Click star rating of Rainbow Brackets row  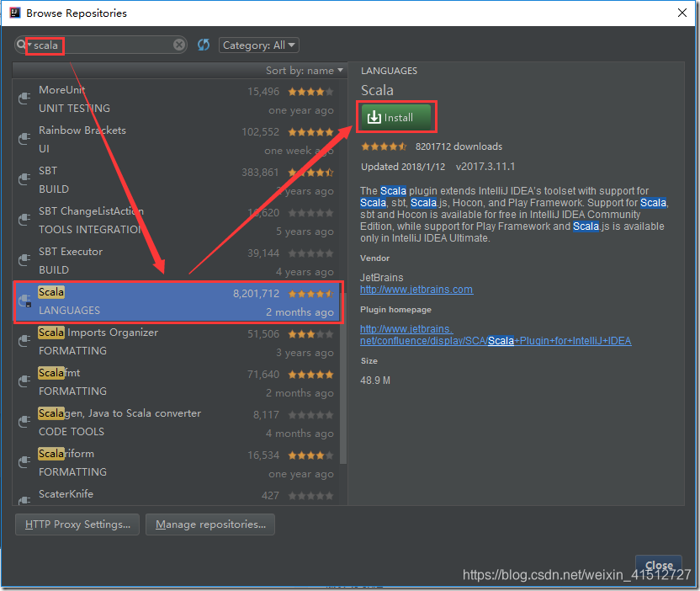click(x=310, y=132)
